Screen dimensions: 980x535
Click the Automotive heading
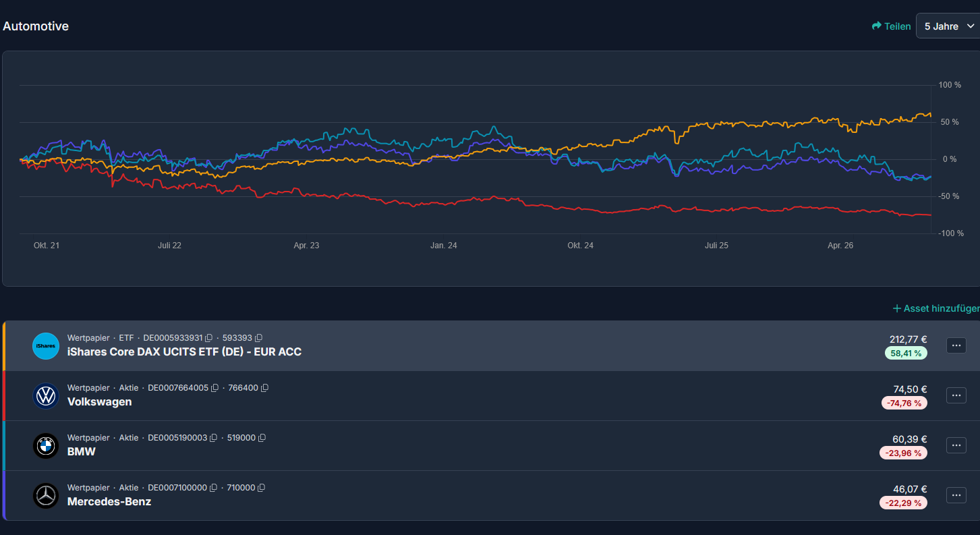(36, 26)
